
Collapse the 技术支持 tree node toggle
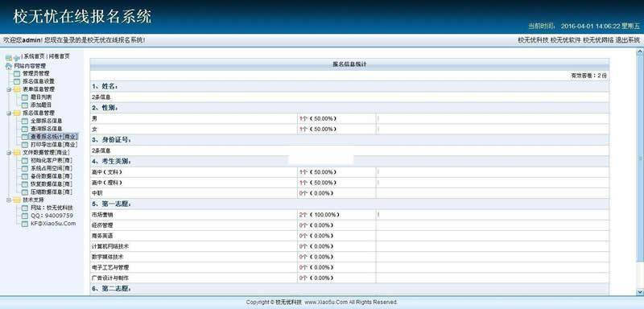(x=9, y=200)
